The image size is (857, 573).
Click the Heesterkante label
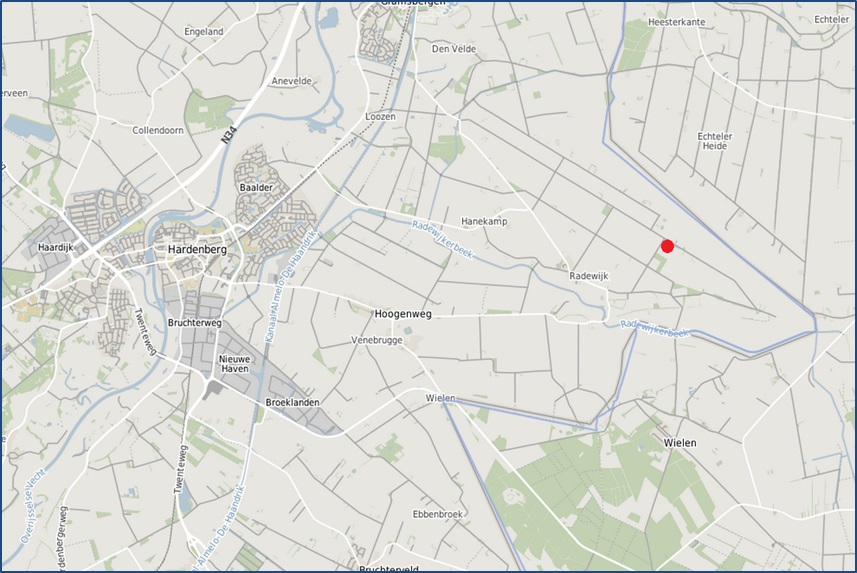pyautogui.click(x=677, y=22)
